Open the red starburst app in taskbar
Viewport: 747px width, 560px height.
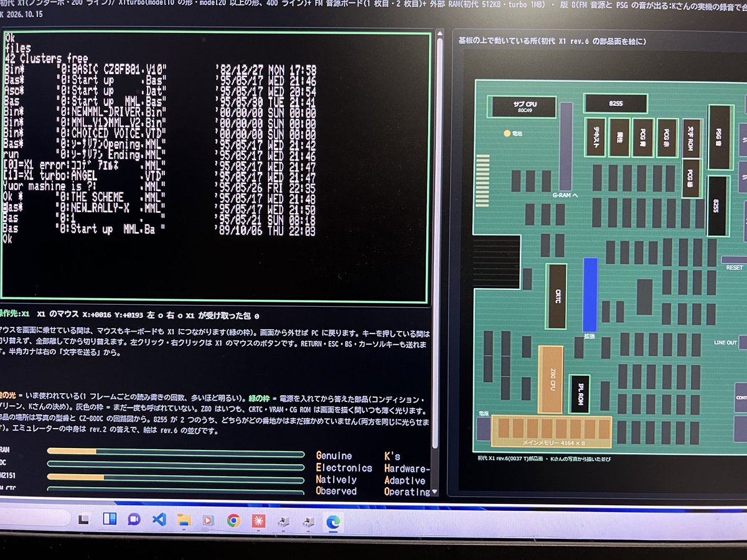(x=258, y=520)
